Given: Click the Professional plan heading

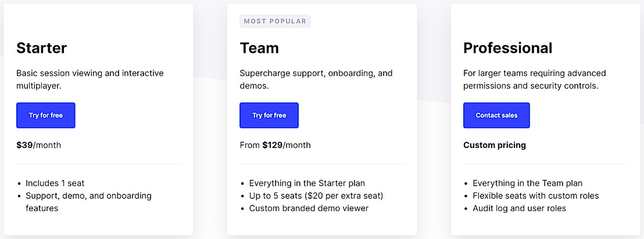Looking at the screenshot, I should coord(507,48).
